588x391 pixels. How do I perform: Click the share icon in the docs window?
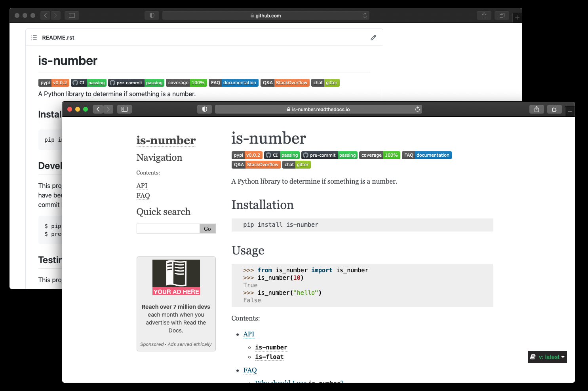tap(537, 109)
